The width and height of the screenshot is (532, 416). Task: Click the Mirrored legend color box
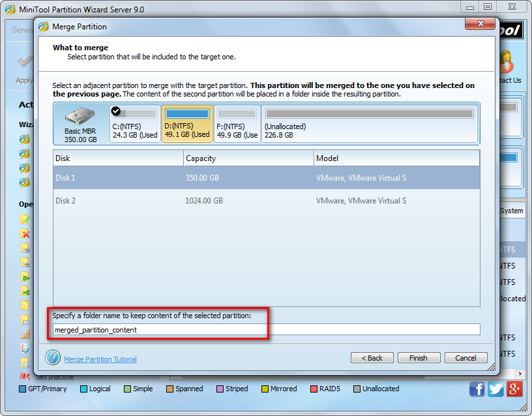pos(265,389)
